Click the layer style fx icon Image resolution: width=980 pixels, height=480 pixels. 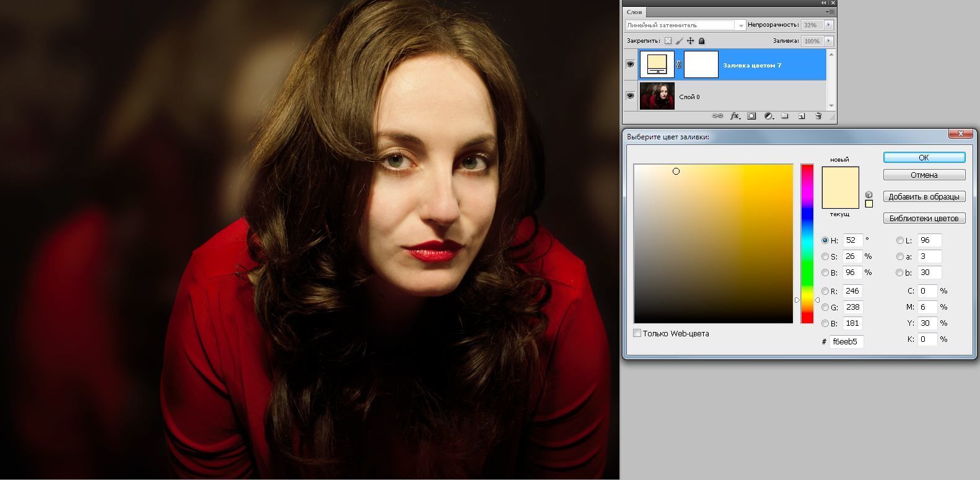pos(735,116)
